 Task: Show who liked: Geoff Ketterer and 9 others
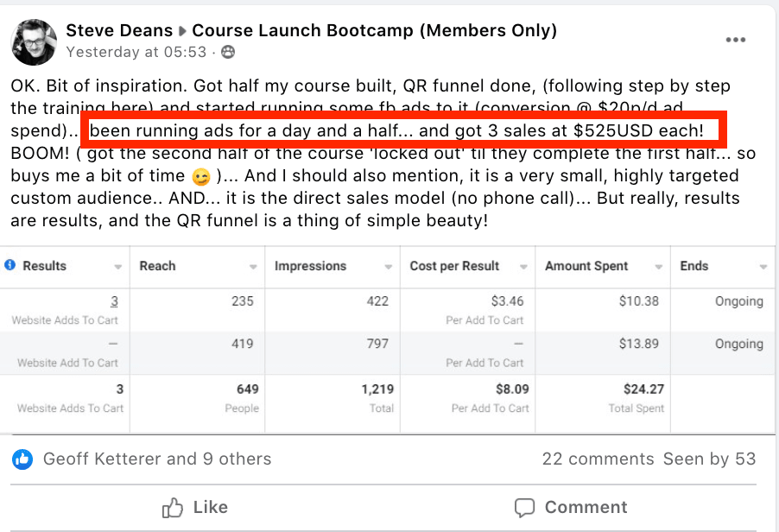157,459
